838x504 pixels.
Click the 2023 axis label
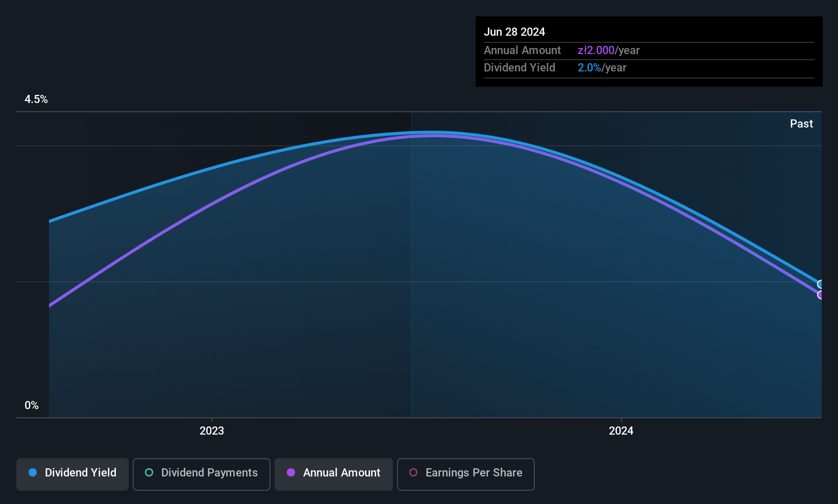[212, 431]
